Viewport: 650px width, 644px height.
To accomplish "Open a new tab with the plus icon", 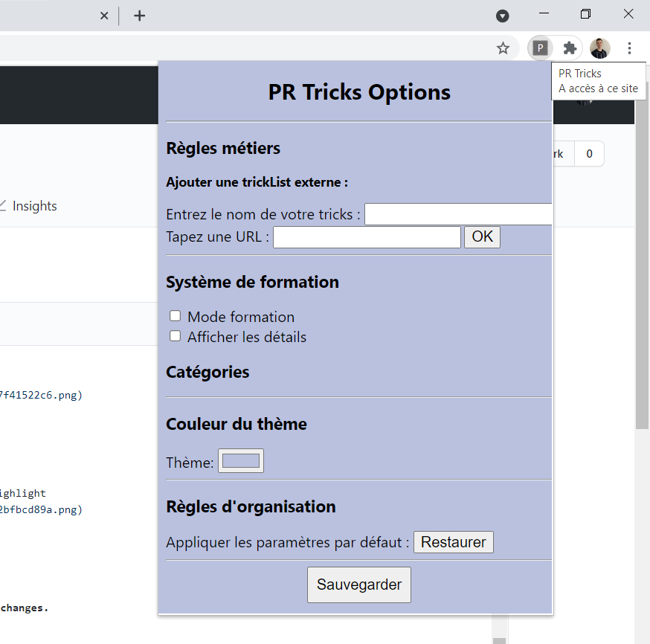I will [139, 15].
